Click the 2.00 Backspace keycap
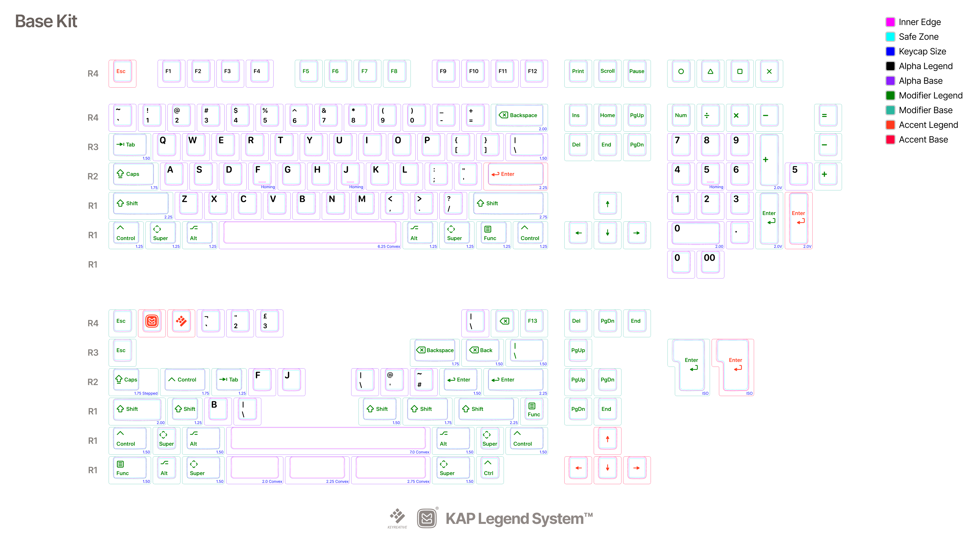Screen dimensions: 980x544 coord(519,118)
